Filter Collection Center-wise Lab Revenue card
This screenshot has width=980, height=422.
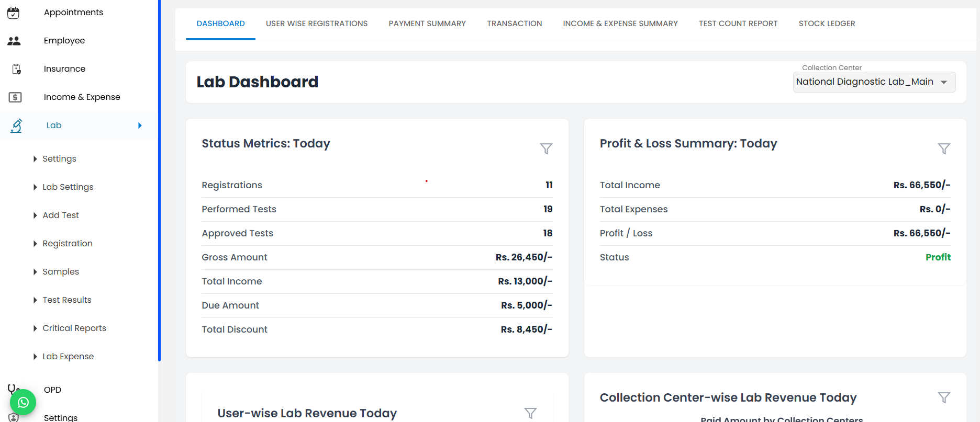coord(944,397)
